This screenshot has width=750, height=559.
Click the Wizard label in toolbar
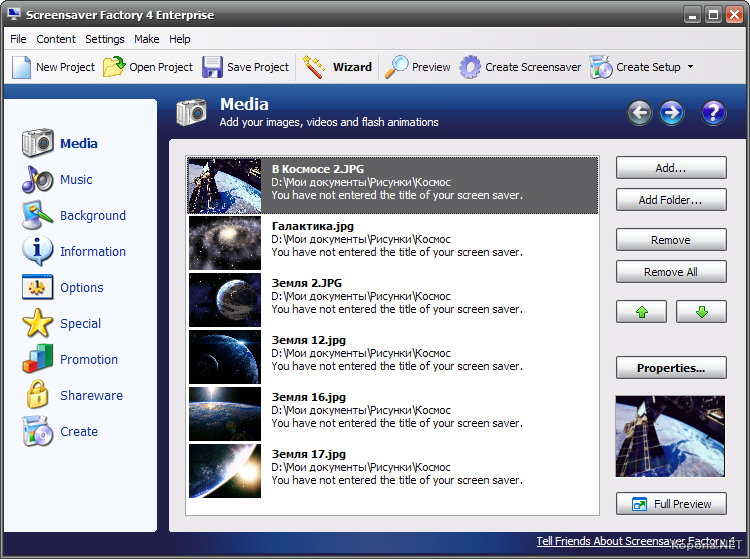(x=352, y=67)
